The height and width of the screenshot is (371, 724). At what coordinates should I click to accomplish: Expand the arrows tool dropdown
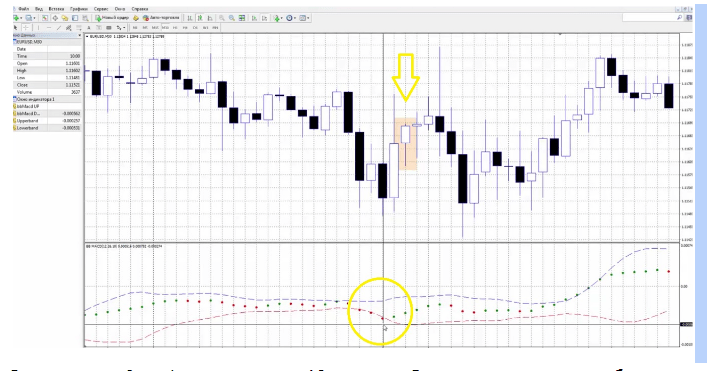tap(124, 27)
